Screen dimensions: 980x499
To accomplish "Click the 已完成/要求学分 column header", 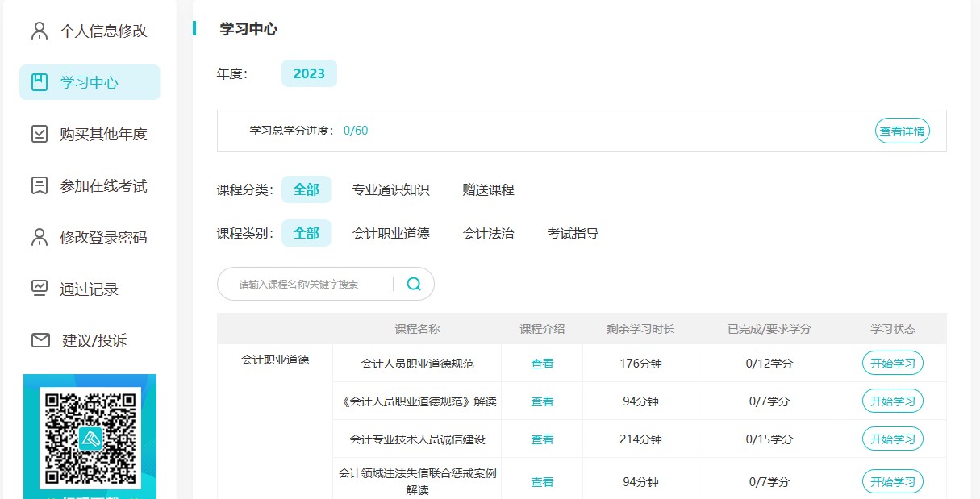I will pyautogui.click(x=769, y=329).
